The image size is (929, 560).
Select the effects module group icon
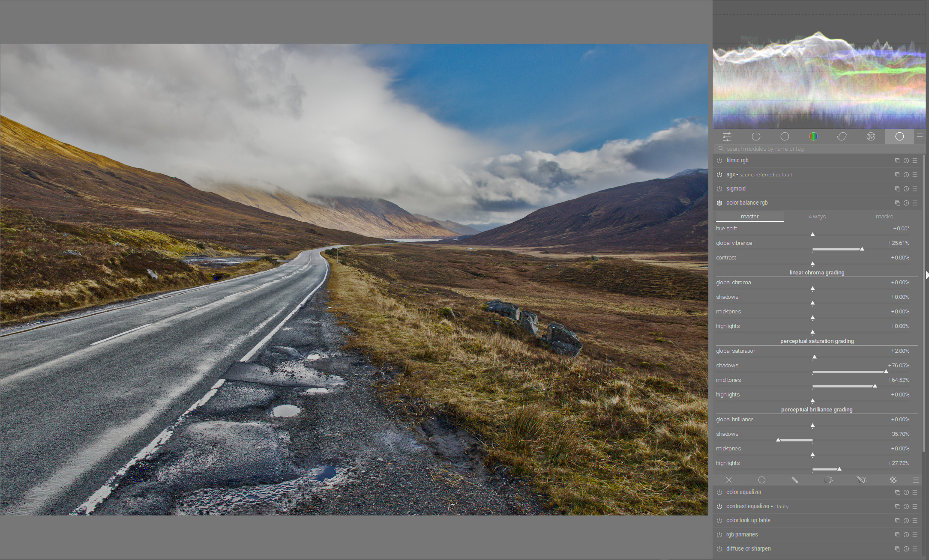[871, 137]
